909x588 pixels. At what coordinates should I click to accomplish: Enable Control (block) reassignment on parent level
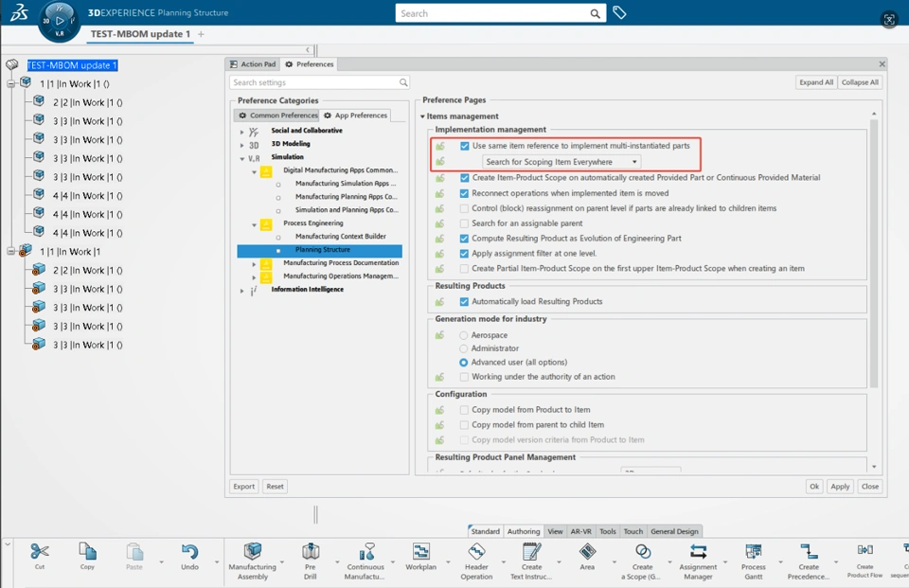pyautogui.click(x=464, y=208)
